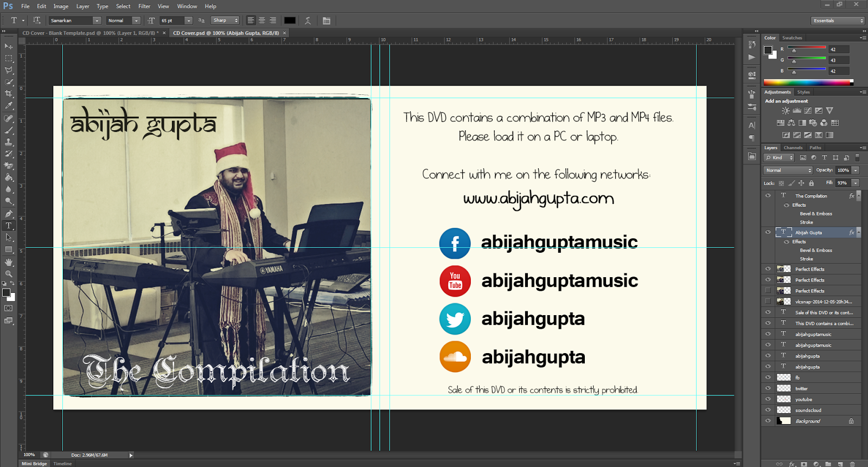This screenshot has height=467, width=868.
Task: Click the left align text icon
Action: click(251, 21)
